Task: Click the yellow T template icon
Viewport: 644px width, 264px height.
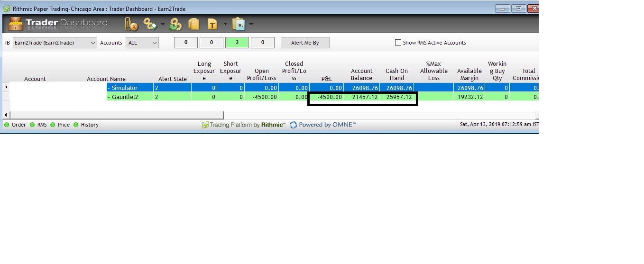Action: click(x=213, y=24)
